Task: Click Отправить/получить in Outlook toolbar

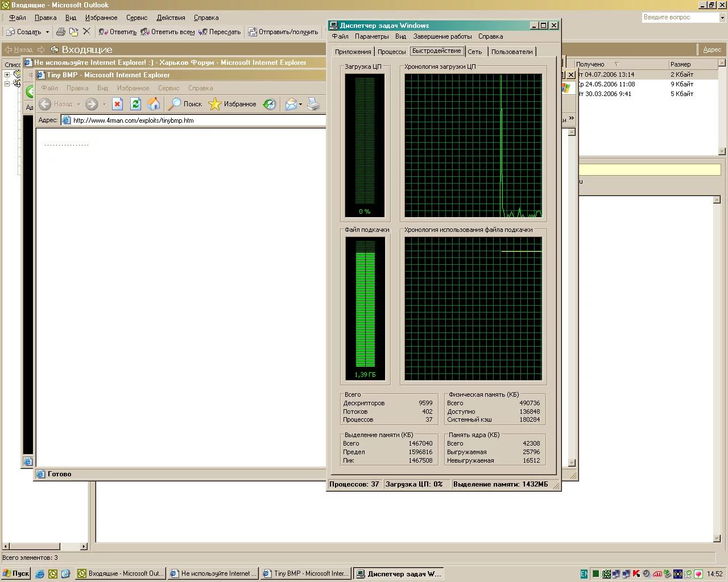Action: pos(283,32)
